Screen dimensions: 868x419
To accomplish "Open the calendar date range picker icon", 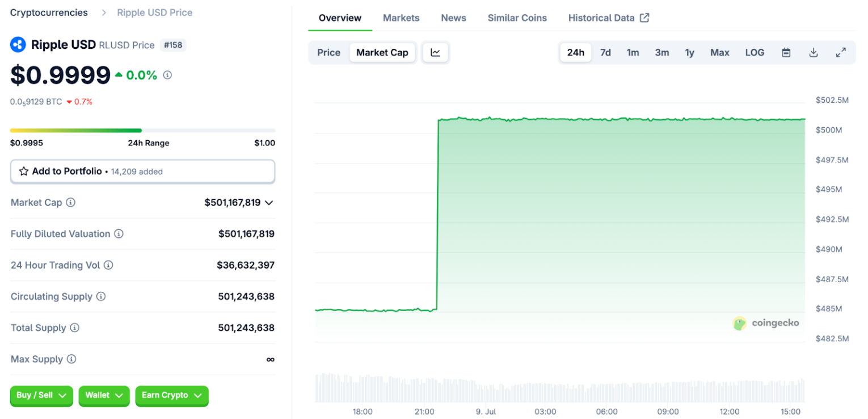I will (x=786, y=53).
